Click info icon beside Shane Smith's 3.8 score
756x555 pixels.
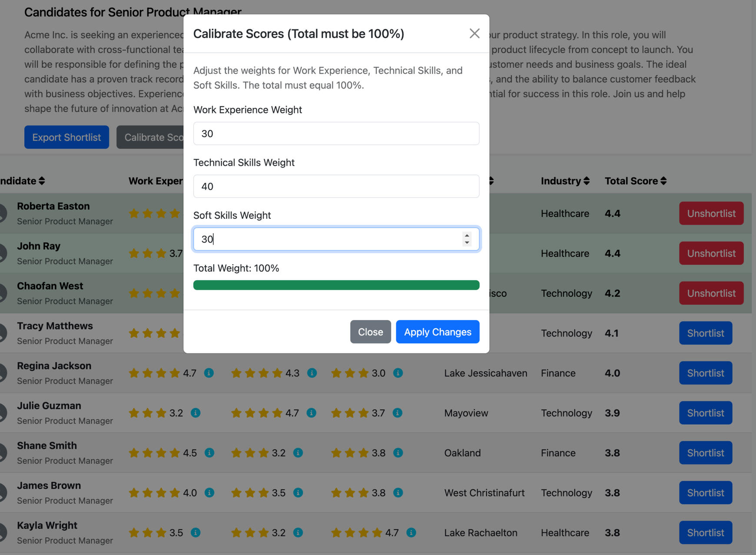[x=398, y=453]
